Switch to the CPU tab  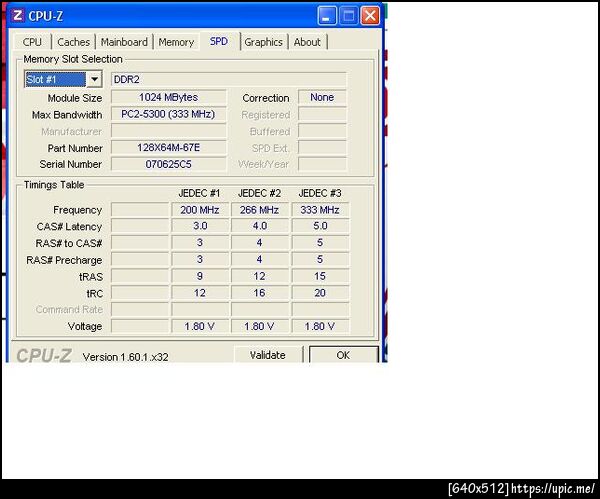pyautogui.click(x=32, y=42)
